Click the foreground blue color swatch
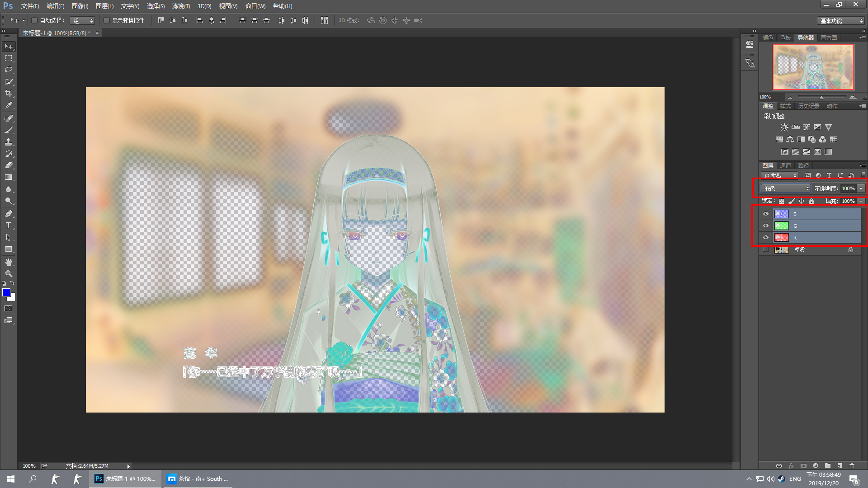868x488 pixels. [x=6, y=292]
